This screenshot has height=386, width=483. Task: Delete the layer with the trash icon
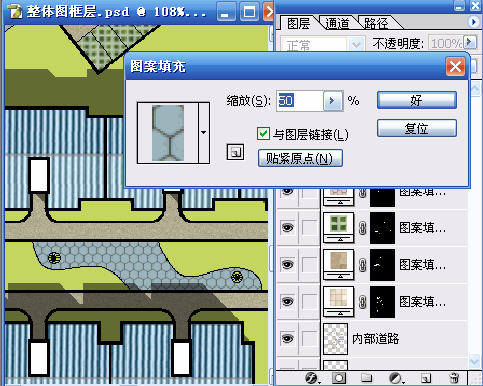pyautogui.click(x=454, y=378)
